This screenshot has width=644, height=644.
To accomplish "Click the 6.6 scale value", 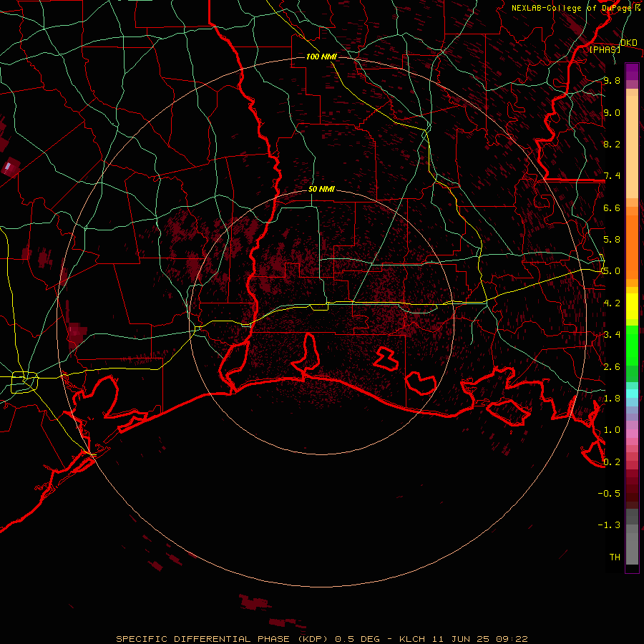I will 612,208.
